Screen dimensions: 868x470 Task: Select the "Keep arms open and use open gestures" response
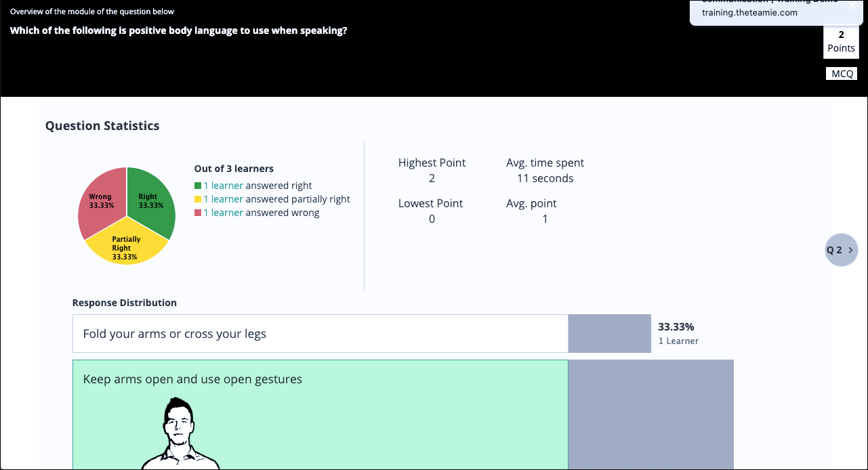[x=192, y=379]
